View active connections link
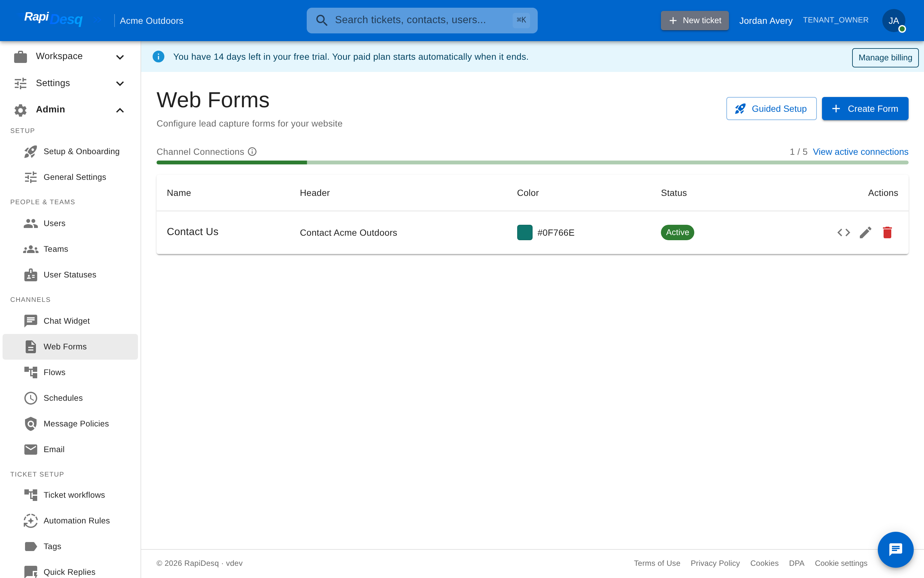924x578 pixels. pos(860,152)
